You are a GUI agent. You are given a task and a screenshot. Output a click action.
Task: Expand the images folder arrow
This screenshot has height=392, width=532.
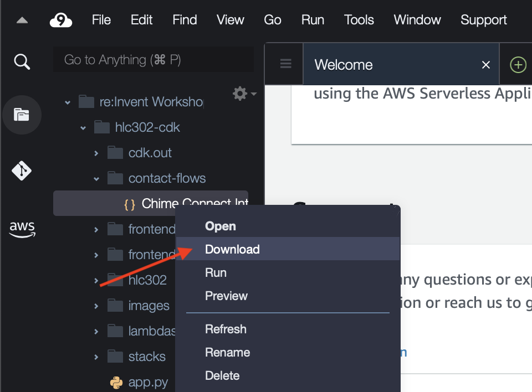(x=96, y=306)
